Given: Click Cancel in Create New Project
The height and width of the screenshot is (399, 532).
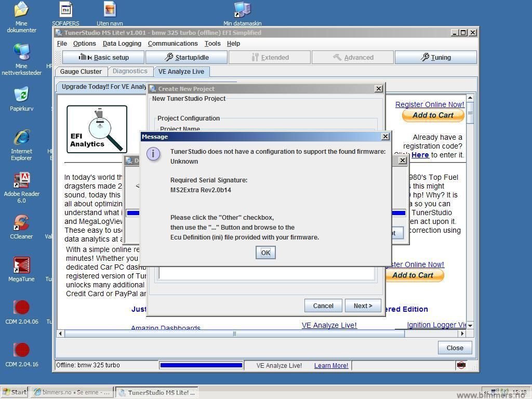Looking at the screenshot, I should coord(323,305).
